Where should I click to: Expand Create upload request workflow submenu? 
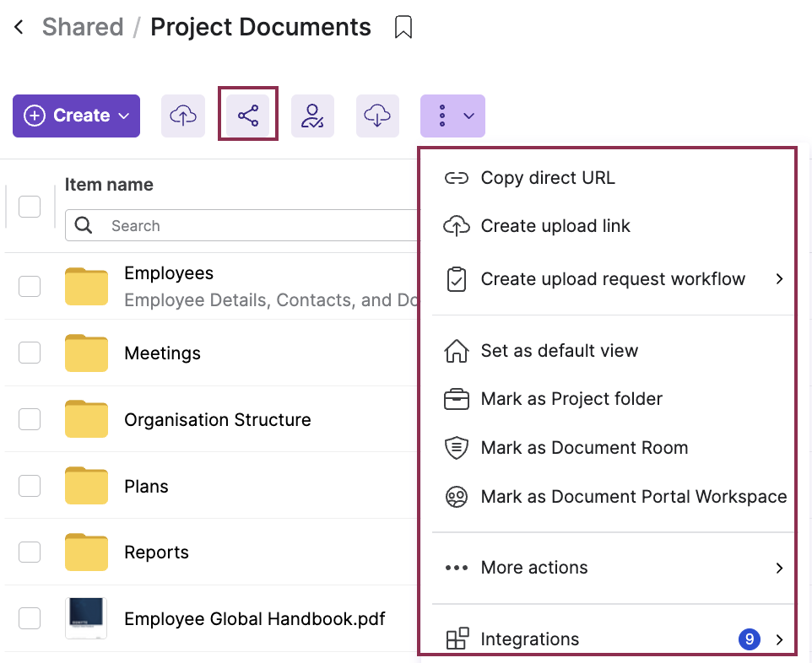pos(779,279)
